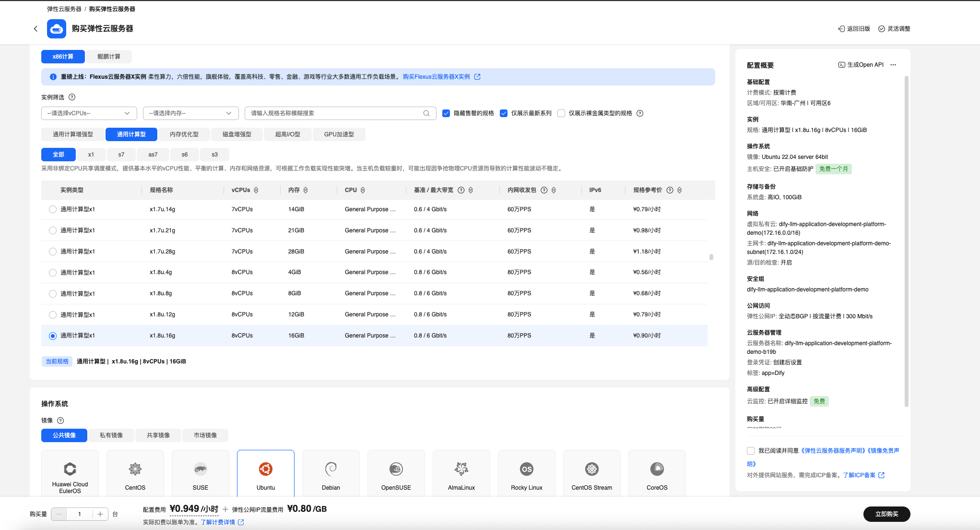Switch to 鲲鹏计算 tab
This screenshot has width=980, height=530.
coord(109,57)
